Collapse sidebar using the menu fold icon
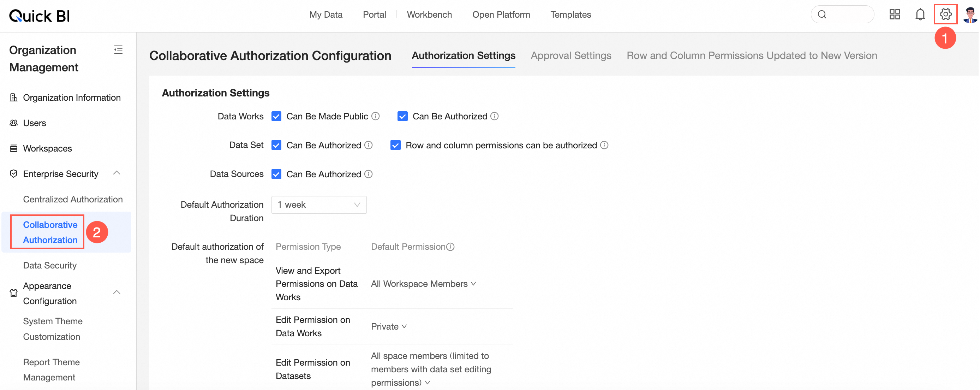This screenshot has width=980, height=390. click(118, 50)
